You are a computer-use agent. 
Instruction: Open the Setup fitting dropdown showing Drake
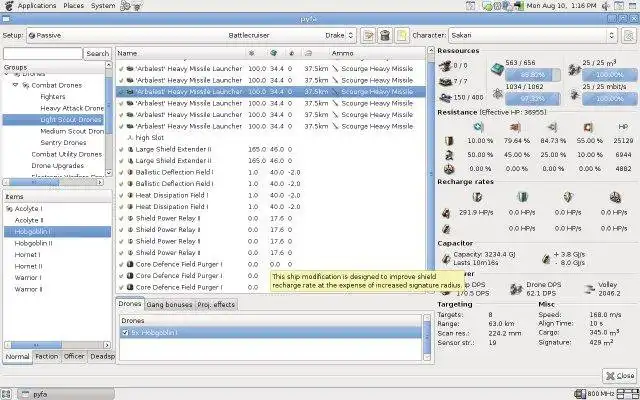point(191,36)
